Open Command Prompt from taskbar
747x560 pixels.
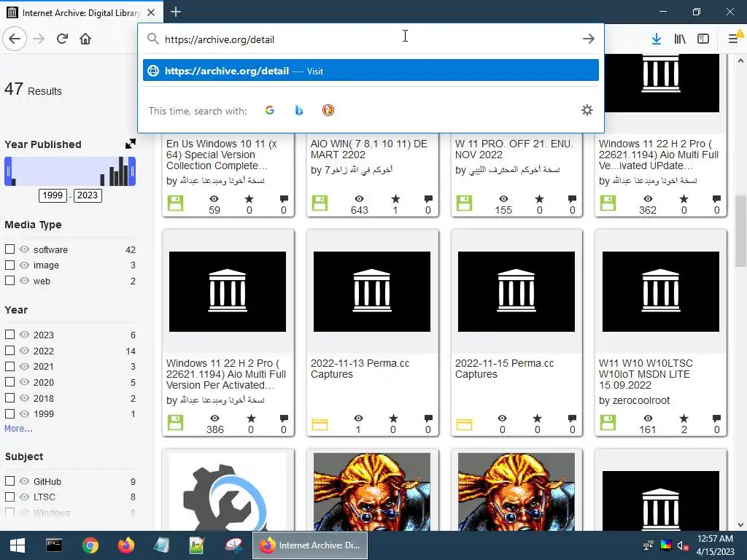(54, 545)
